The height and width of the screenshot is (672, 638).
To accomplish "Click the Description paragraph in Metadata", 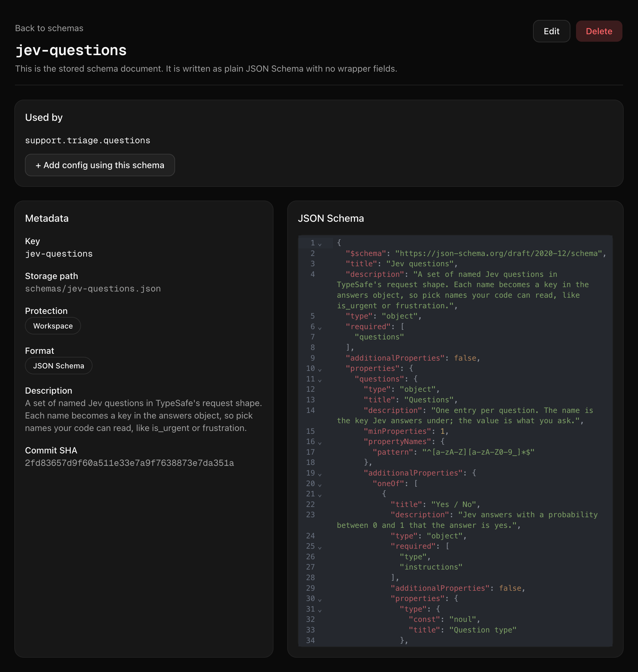I will coord(144,415).
